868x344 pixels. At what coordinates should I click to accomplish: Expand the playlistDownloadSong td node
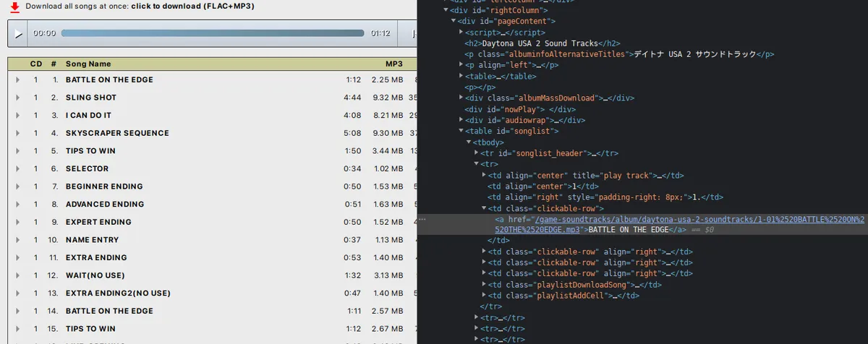point(484,285)
